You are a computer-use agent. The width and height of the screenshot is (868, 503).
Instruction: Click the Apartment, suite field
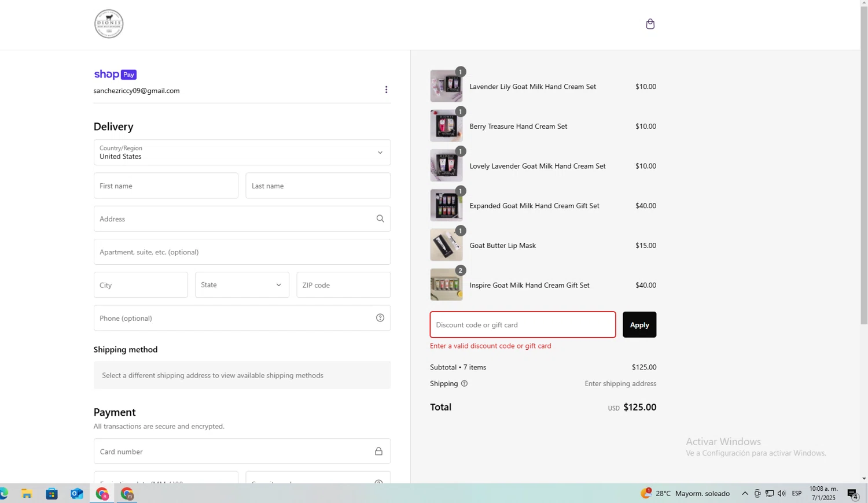pyautogui.click(x=242, y=252)
